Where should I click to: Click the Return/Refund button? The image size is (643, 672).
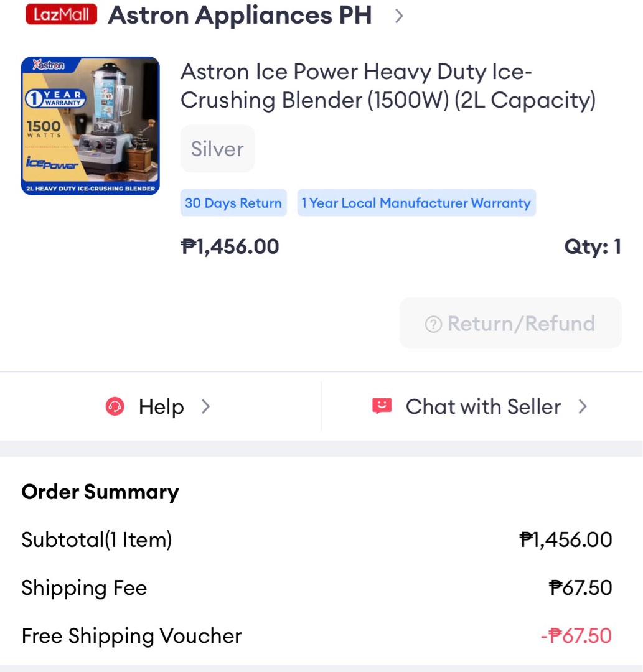click(x=509, y=323)
